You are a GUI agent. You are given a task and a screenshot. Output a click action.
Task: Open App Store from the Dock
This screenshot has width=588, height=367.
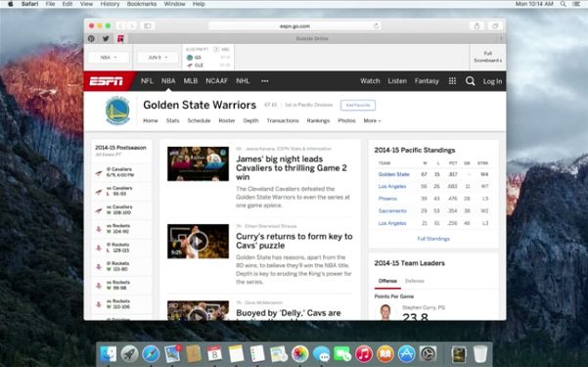click(x=406, y=354)
